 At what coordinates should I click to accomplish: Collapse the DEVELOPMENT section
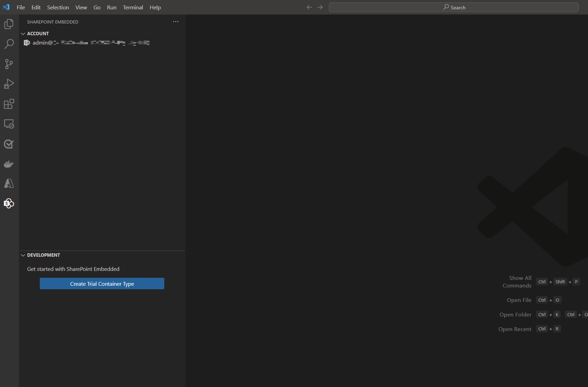click(x=23, y=255)
